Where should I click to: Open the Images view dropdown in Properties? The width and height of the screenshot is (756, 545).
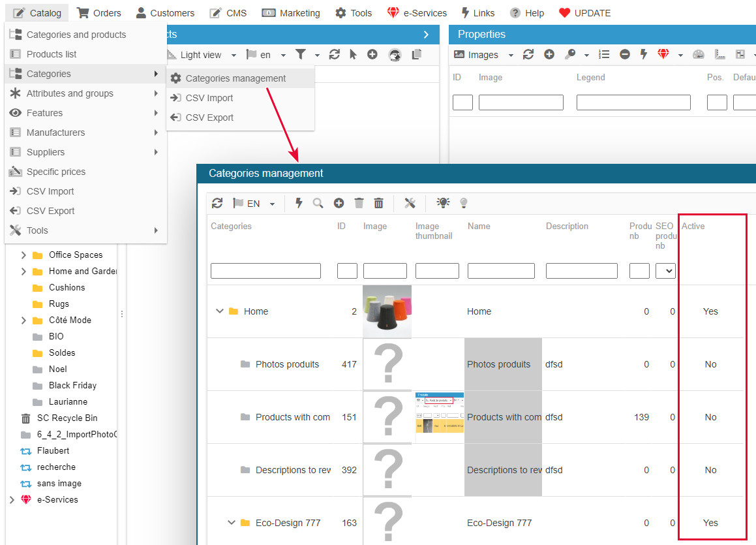pyautogui.click(x=483, y=55)
